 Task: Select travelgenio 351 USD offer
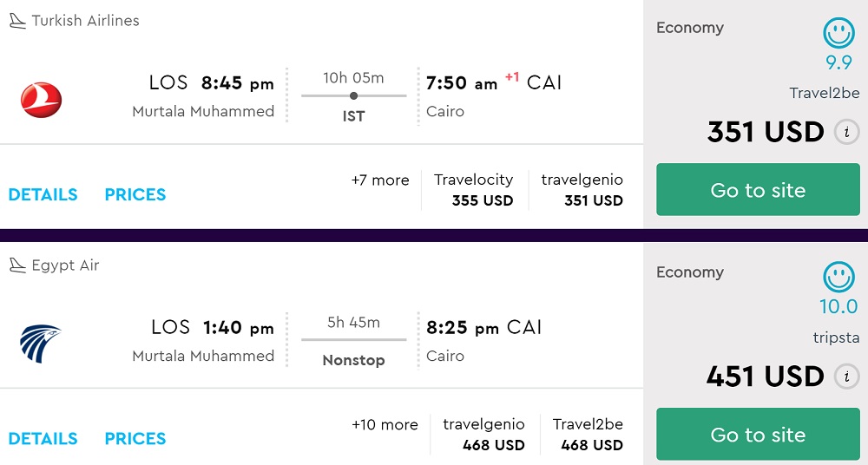point(582,190)
